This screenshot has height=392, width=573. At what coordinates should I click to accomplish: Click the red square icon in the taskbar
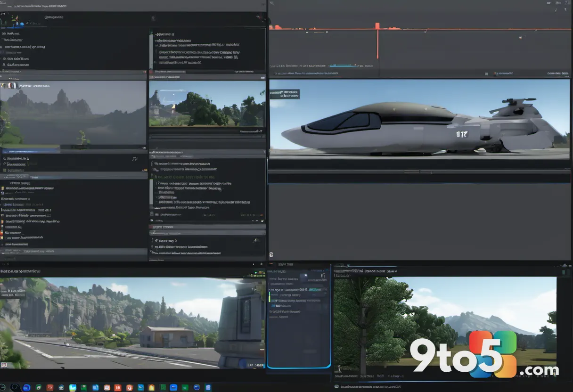tap(118, 387)
